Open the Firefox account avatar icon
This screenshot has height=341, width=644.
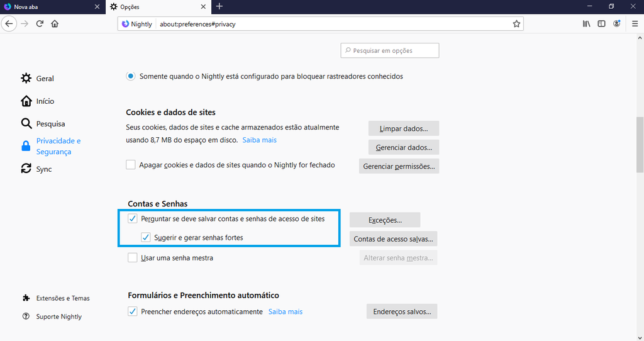click(616, 24)
